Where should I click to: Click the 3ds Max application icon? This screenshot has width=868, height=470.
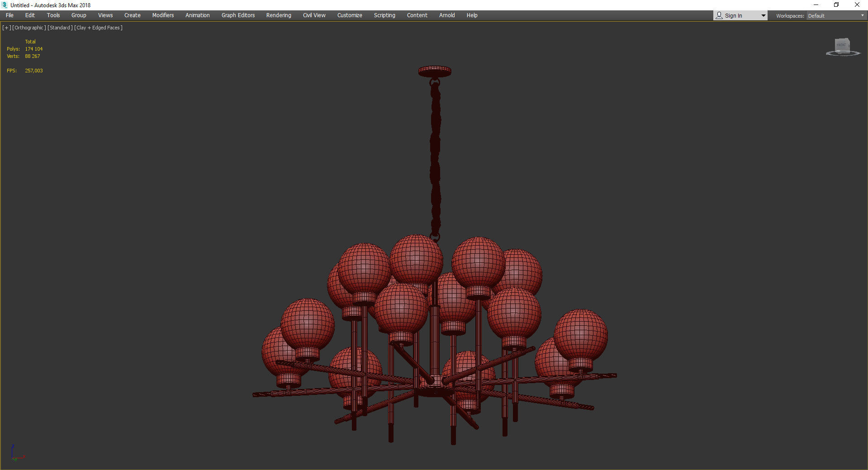click(x=5, y=5)
